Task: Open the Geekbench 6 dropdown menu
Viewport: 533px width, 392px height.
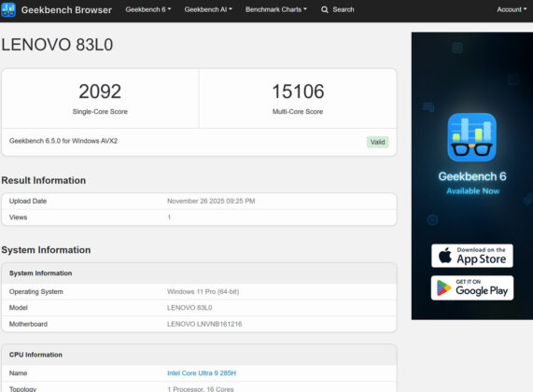Action: pyautogui.click(x=148, y=9)
